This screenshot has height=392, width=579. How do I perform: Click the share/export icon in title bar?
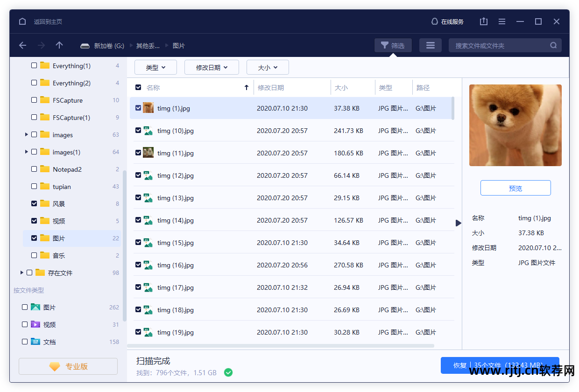(484, 21)
